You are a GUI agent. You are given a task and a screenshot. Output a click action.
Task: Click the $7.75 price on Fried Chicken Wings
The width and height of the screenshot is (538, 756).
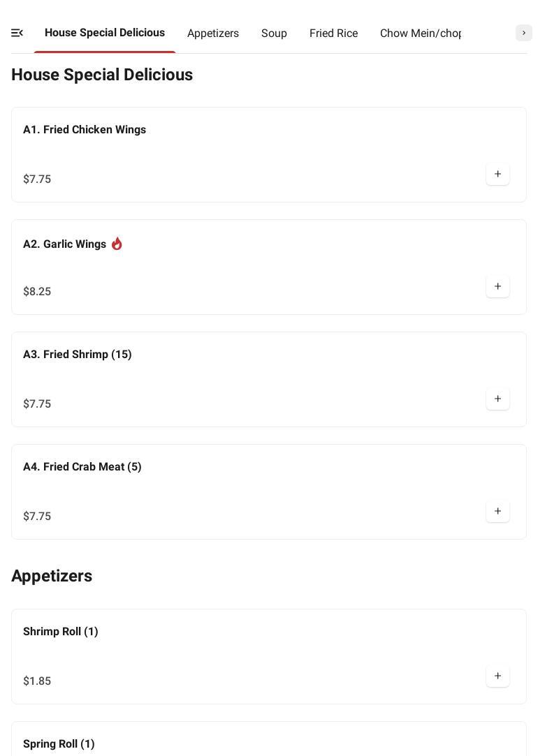tap(37, 179)
